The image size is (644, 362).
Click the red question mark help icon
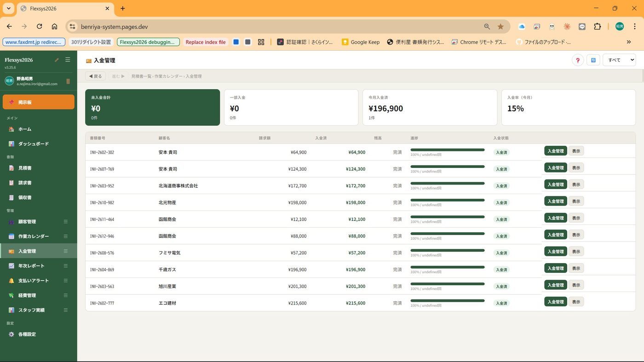coord(578,60)
